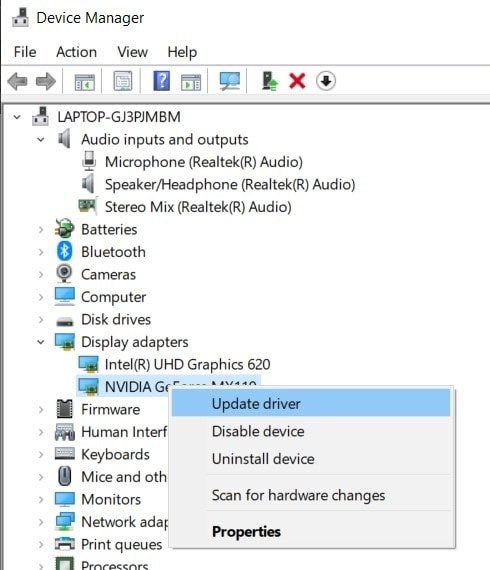Viewport: 490px width, 570px height.
Task: Click the Show/Hide console tree icon
Action: click(x=84, y=82)
